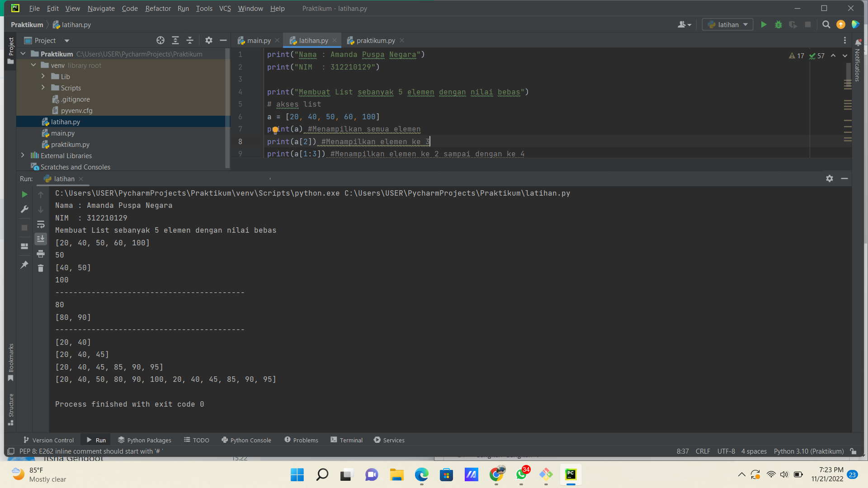Click Python 3.10 (Praktikum) interpreter in status bar
The image size is (868, 488).
tap(808, 451)
